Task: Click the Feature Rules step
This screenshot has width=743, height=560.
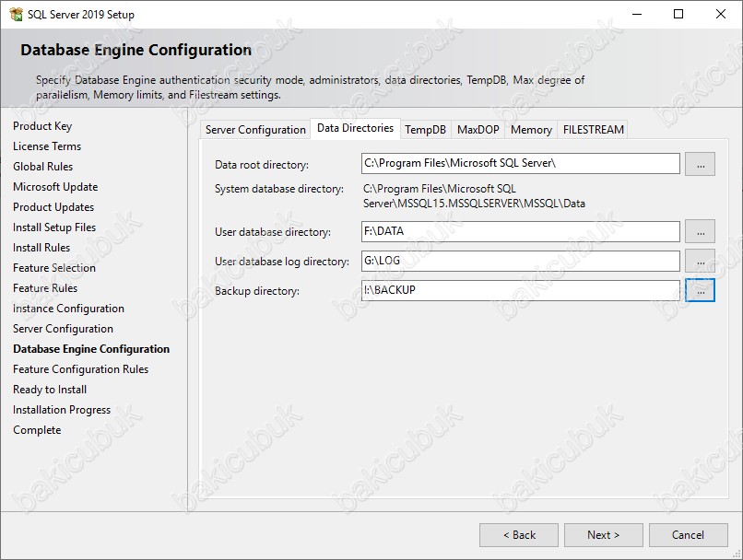Action: 45,288
